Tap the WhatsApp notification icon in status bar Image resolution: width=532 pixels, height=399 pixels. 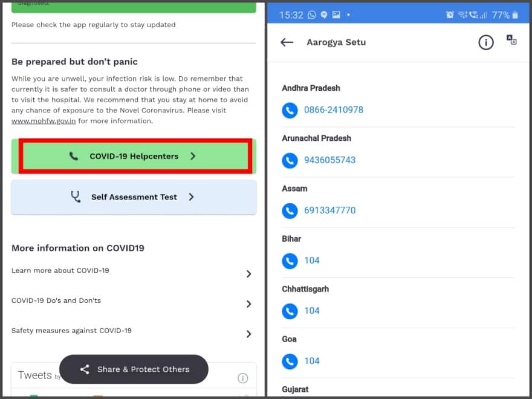(312, 15)
